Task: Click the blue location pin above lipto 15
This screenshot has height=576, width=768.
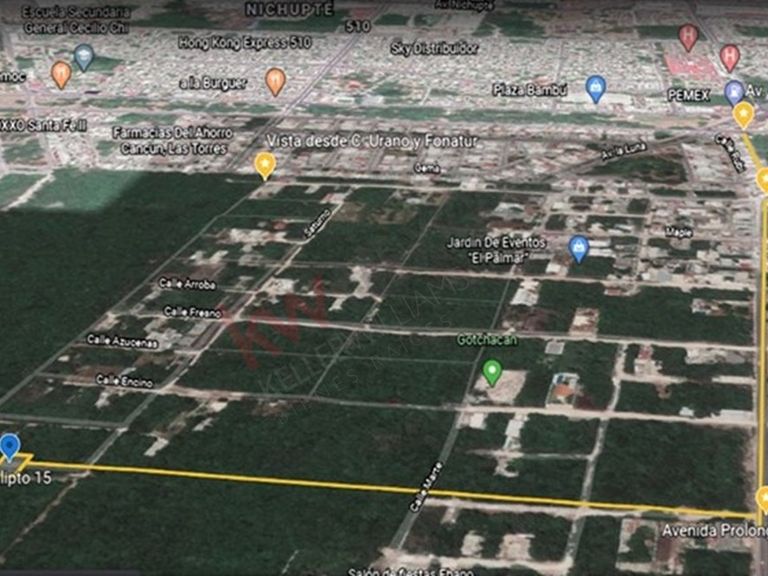Action: coord(10,447)
